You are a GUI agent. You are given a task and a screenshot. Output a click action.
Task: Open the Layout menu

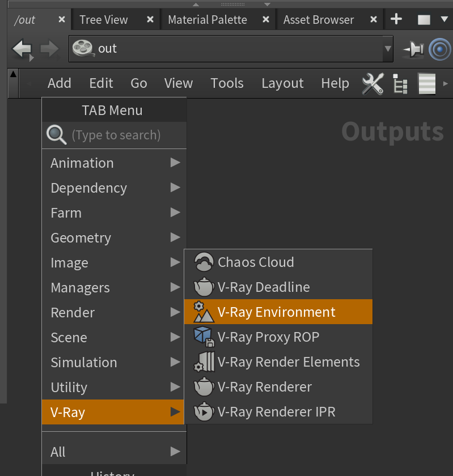(282, 83)
